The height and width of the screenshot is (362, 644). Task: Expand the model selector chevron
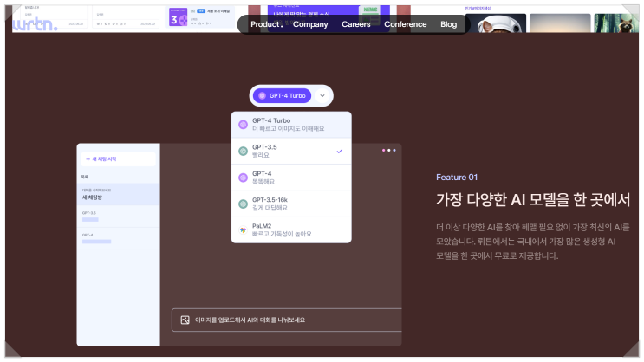pyautogui.click(x=322, y=95)
